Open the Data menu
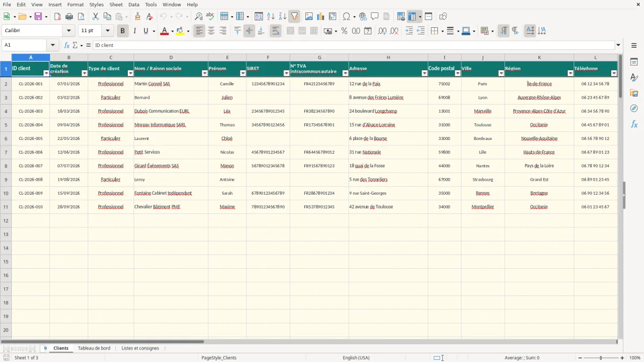Image resolution: width=644 pixels, height=362 pixels. click(134, 4)
